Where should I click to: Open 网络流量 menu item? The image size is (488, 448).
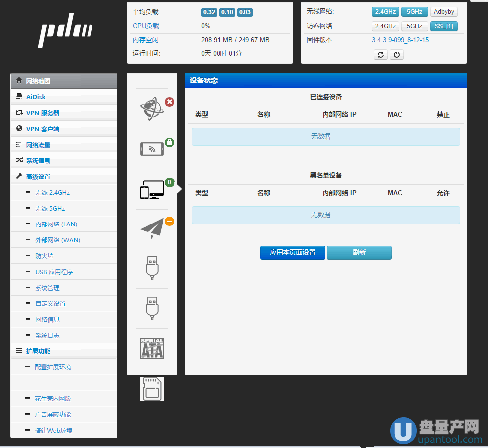(64, 145)
